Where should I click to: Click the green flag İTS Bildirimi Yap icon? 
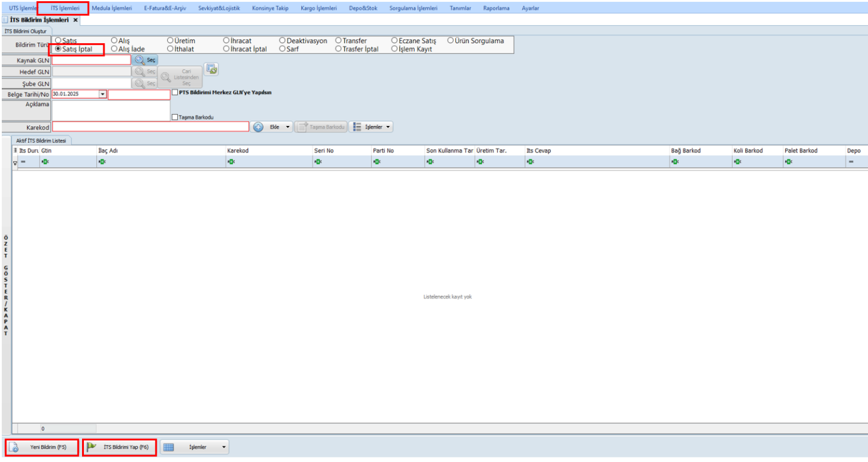coord(92,447)
